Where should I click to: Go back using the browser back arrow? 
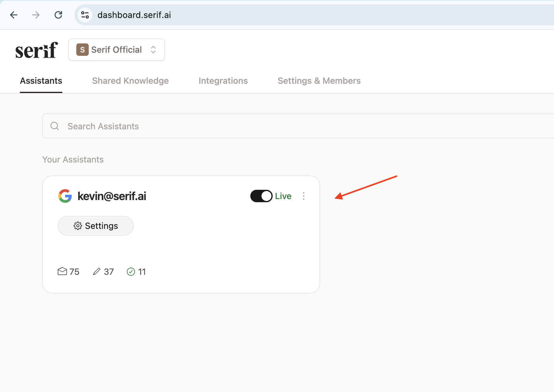[14, 15]
